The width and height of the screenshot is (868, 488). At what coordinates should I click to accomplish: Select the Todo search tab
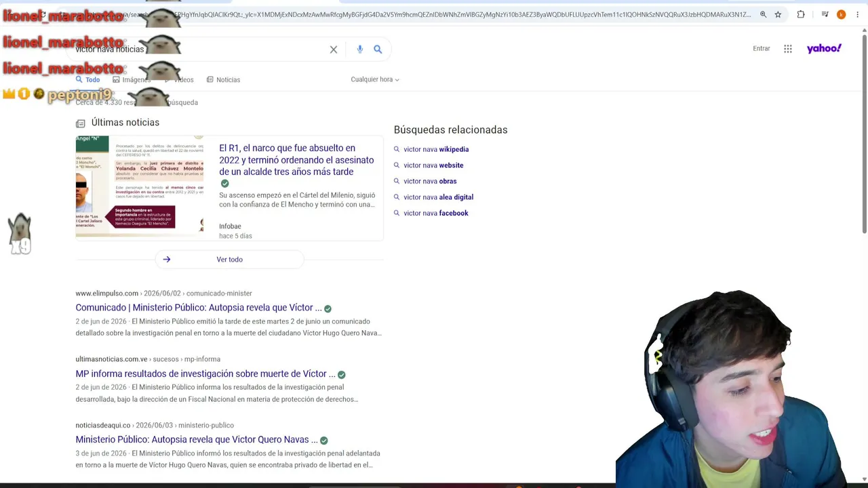(88, 79)
